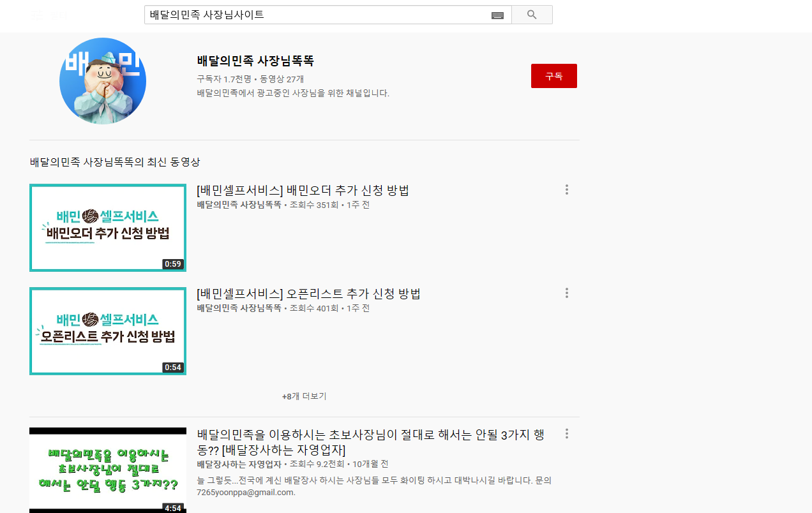
Task: Click the 조회수 351회 • 1주 전 text
Action: [329, 205]
